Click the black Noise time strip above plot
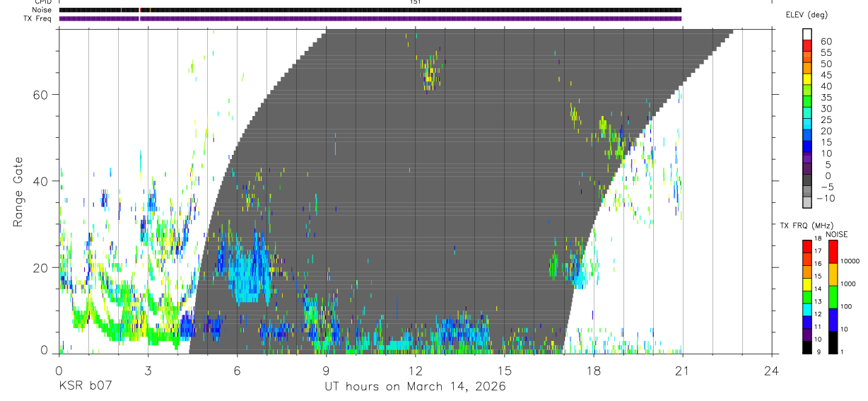The image size is (868, 401). [x=370, y=10]
